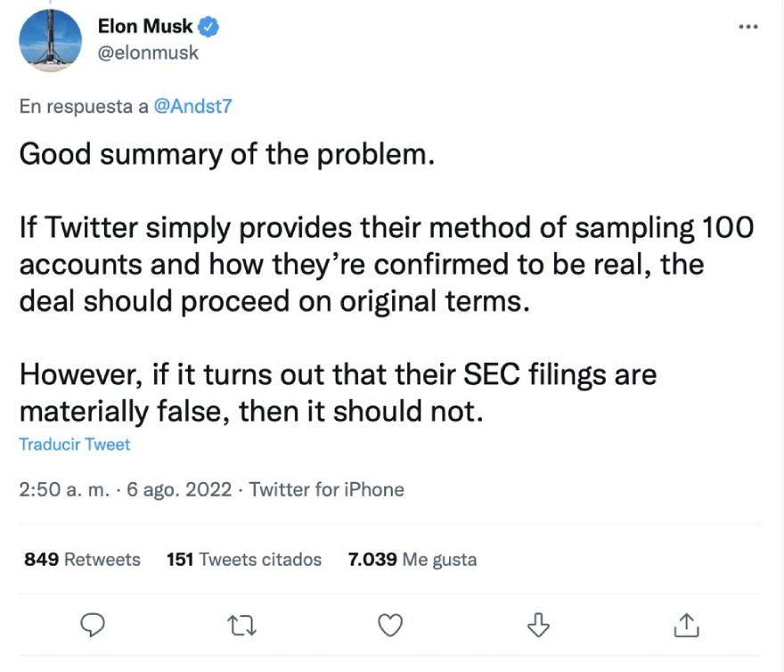Open the three-dot more options menu

pyautogui.click(x=748, y=28)
